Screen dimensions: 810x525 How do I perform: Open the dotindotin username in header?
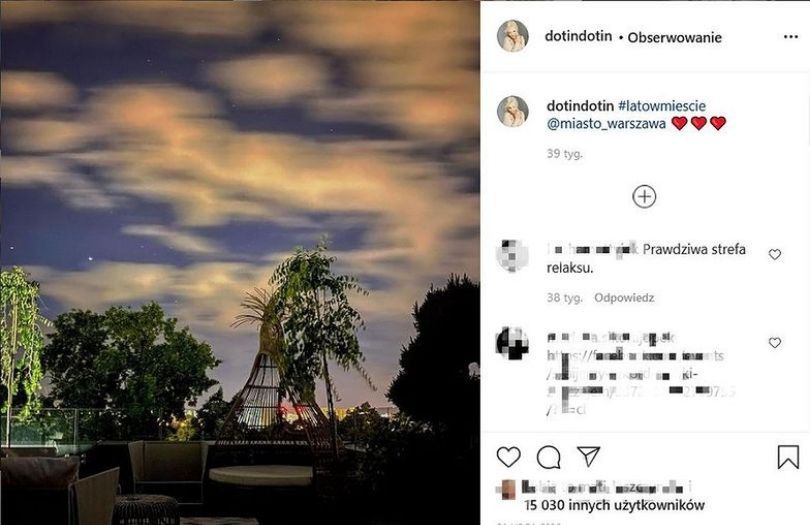[578, 36]
